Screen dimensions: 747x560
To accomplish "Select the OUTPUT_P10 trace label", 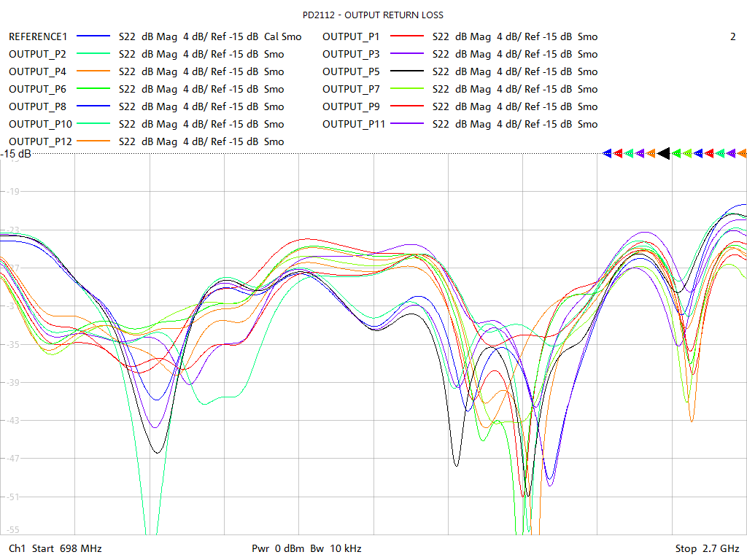I will 41,124.
